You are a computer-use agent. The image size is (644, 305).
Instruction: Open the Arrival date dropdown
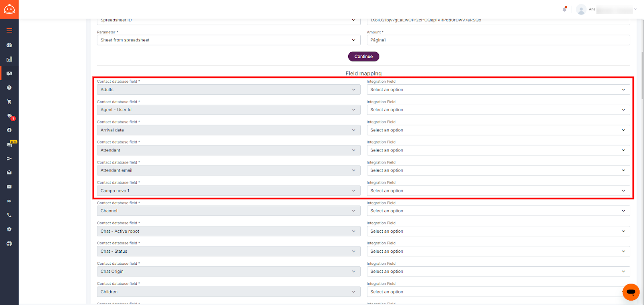coord(229,130)
